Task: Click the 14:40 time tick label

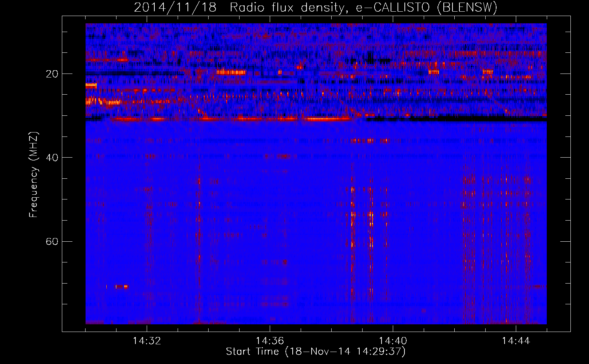Action: pos(393,341)
